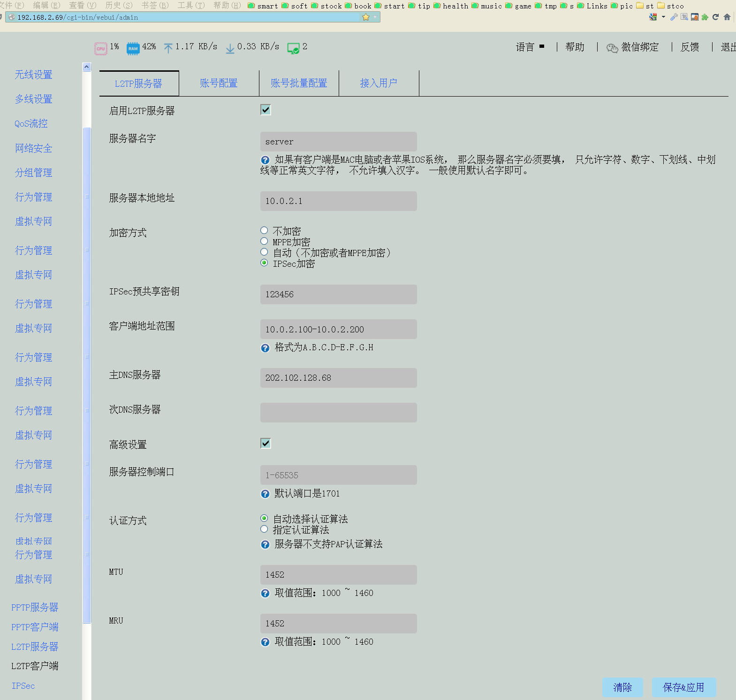Click the RAM usage icon
Image resolution: width=736 pixels, height=700 pixels.
point(133,48)
